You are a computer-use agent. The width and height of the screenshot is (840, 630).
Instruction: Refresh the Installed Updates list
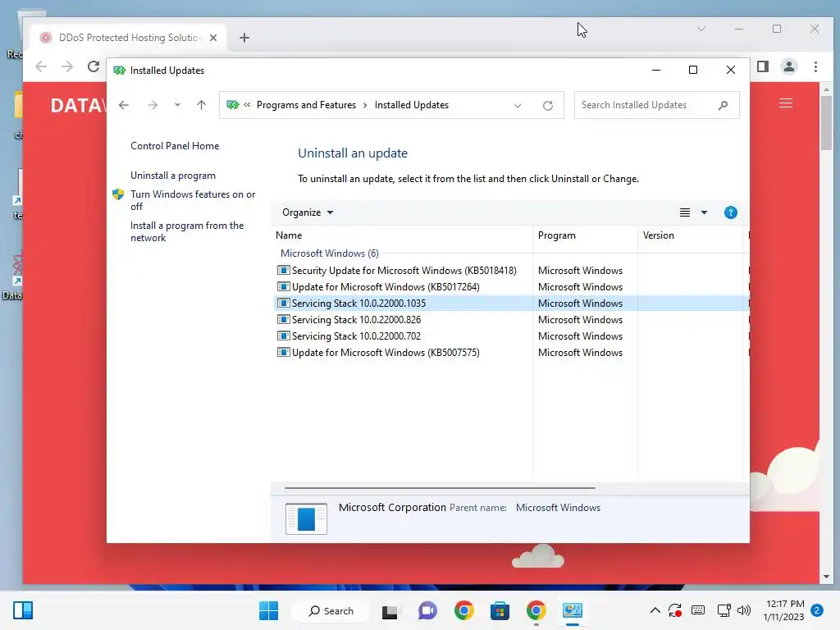pyautogui.click(x=547, y=106)
